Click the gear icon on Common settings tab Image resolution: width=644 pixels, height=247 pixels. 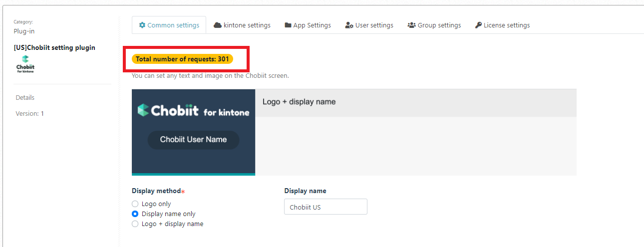tap(142, 25)
